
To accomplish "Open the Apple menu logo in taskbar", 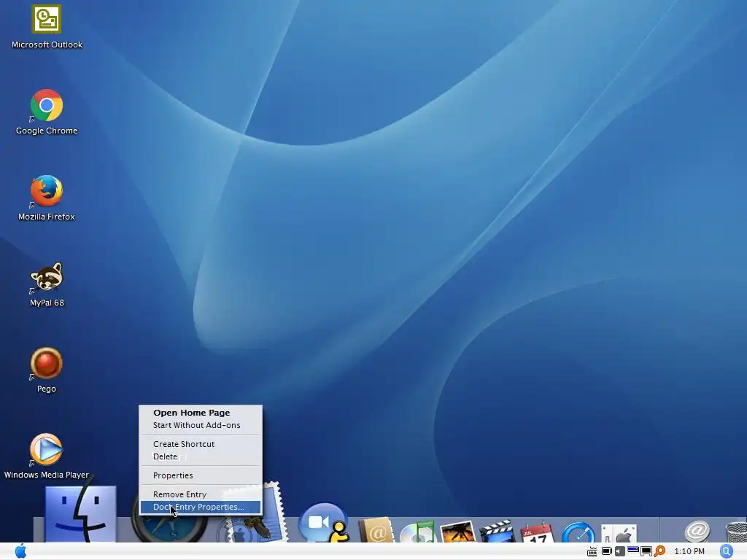I will 21,551.
